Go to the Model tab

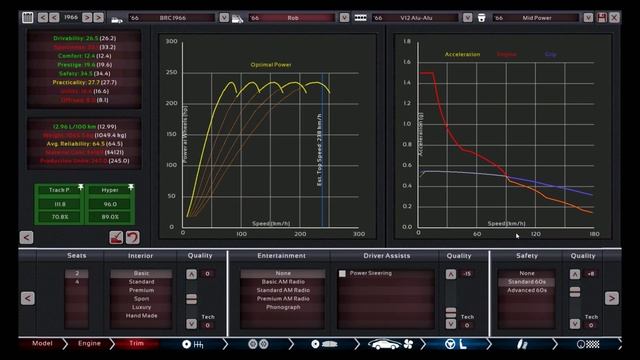pyautogui.click(x=42, y=344)
